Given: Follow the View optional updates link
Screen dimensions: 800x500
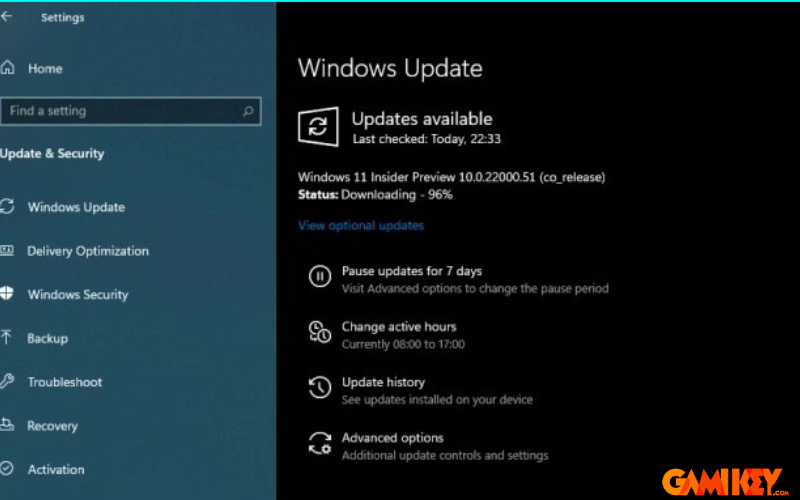Looking at the screenshot, I should [x=361, y=226].
